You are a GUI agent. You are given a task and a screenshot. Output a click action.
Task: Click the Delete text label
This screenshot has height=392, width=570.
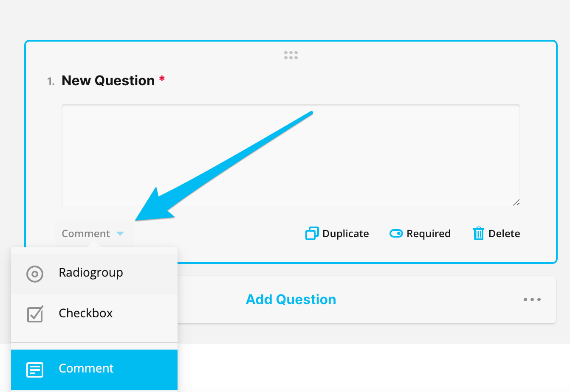[x=504, y=234]
